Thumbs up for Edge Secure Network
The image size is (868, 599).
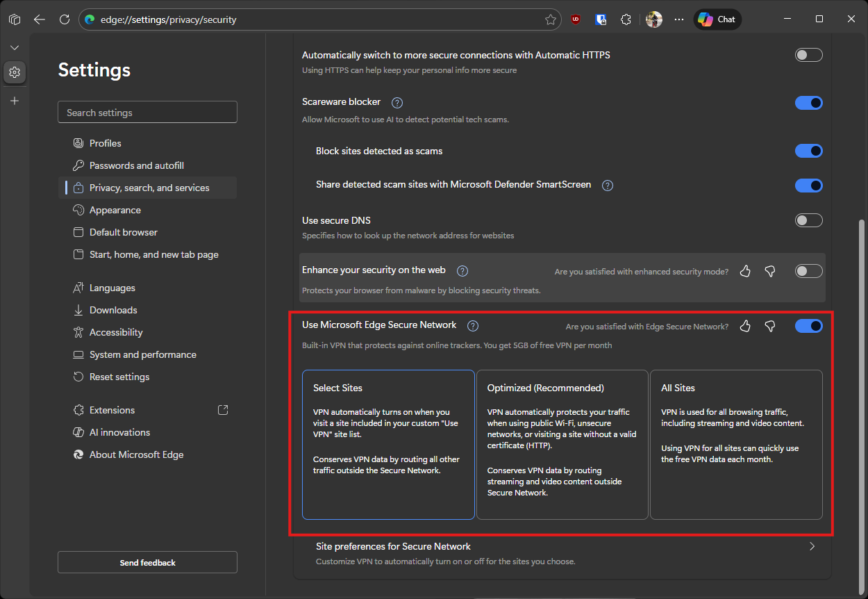pyautogui.click(x=745, y=327)
